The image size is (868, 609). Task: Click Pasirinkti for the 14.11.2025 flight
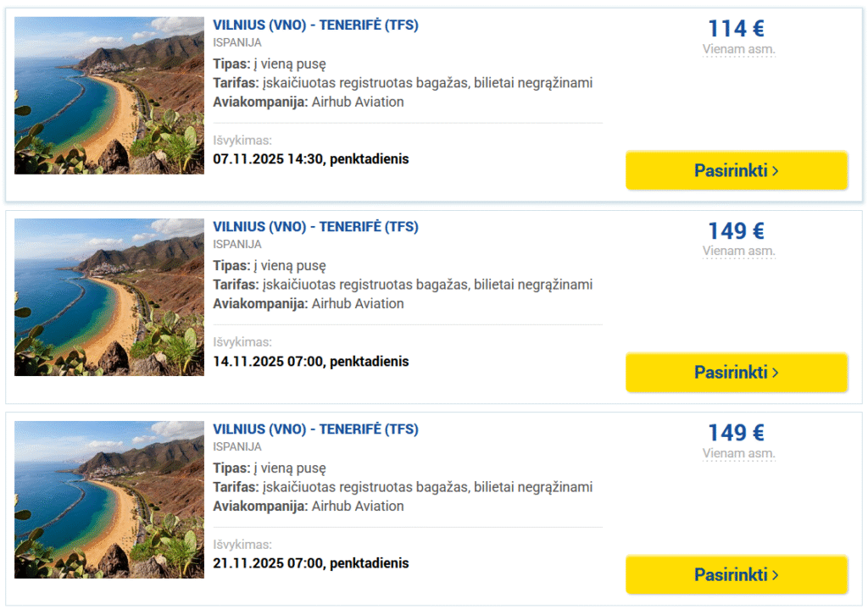click(737, 373)
